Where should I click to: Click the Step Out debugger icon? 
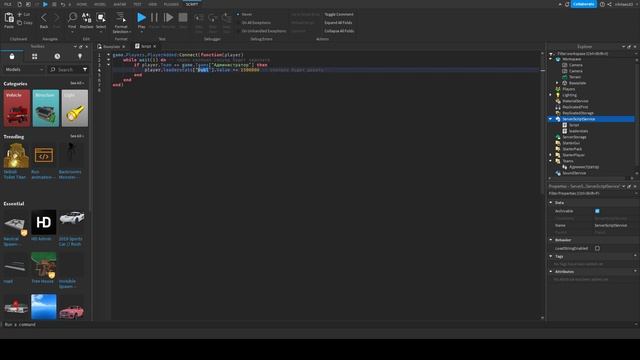point(227,18)
